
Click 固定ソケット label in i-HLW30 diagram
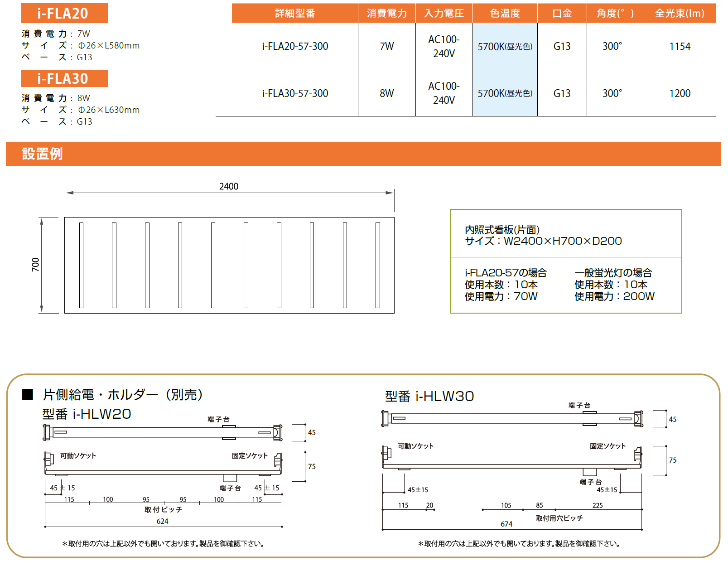coord(608,446)
